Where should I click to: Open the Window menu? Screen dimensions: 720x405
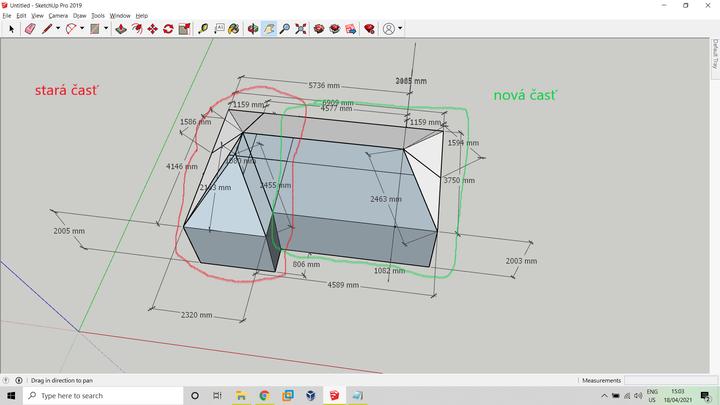point(119,16)
